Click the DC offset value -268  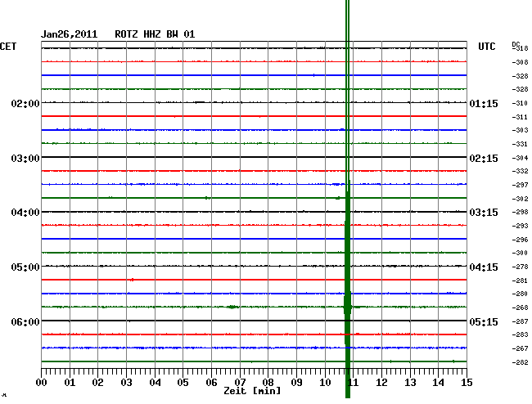pyautogui.click(x=520, y=307)
